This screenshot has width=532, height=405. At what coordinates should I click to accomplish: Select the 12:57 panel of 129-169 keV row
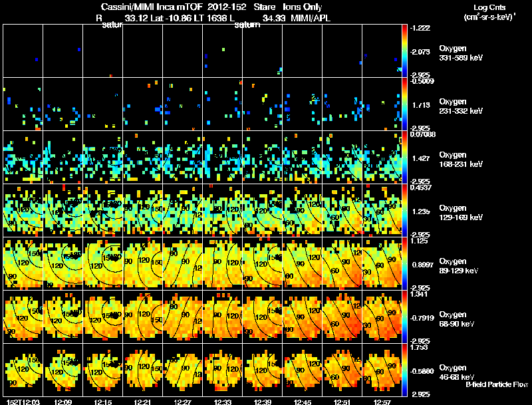coord(382,210)
